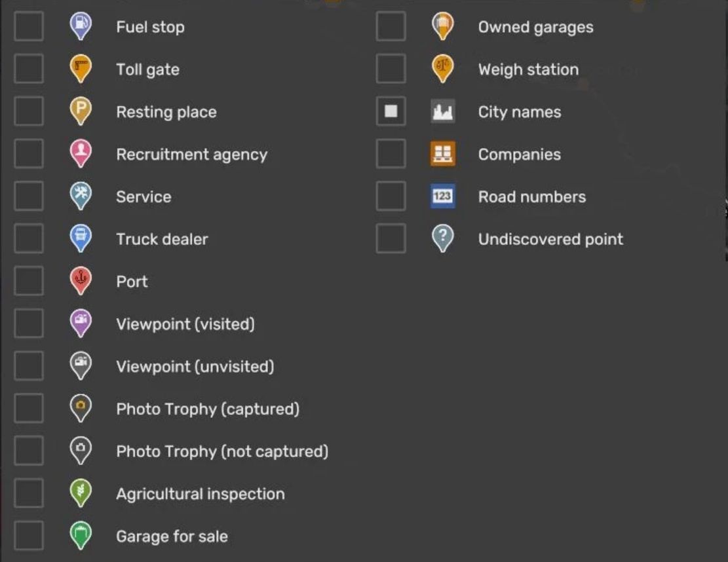The image size is (728, 562).
Task: Disable the City names checkbox
Action: click(391, 111)
